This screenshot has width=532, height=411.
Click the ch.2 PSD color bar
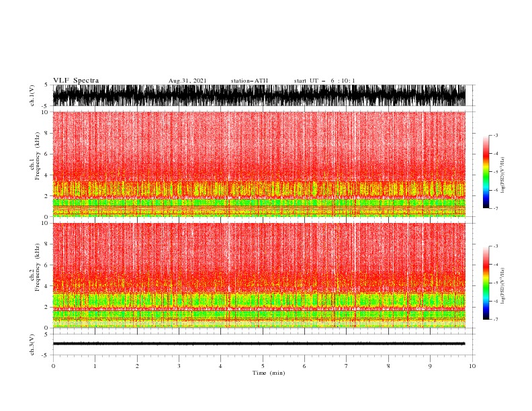[486, 283]
